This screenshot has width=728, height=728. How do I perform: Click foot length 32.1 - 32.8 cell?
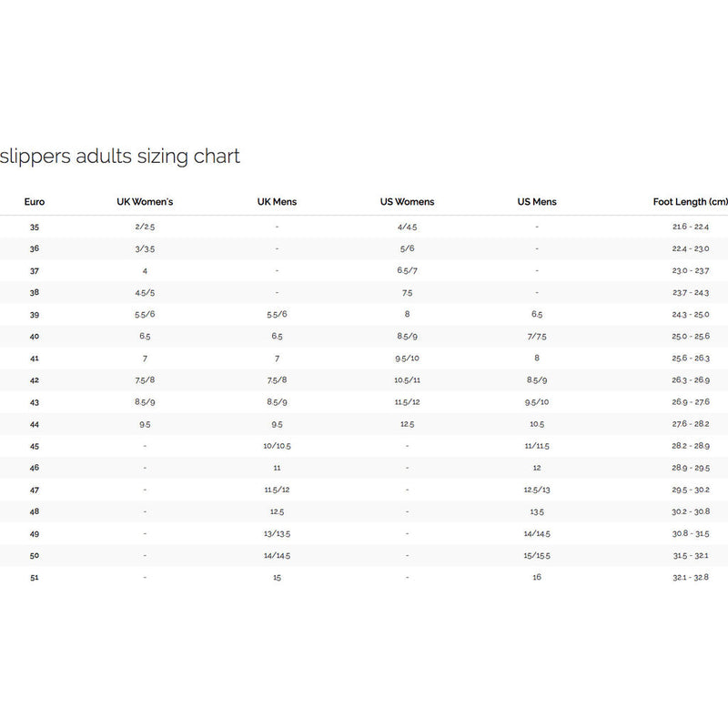[x=690, y=577]
